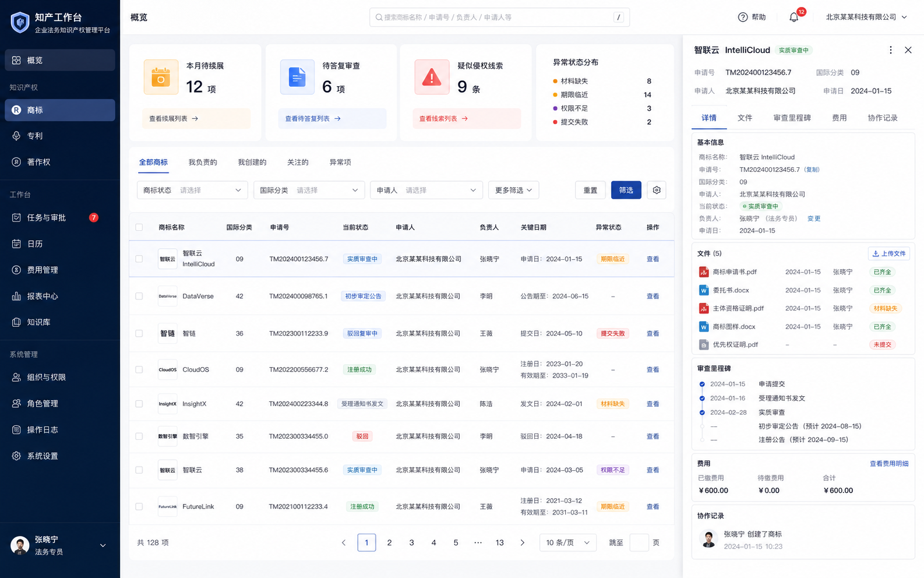The width and height of the screenshot is (924, 578).
Task: View 操作日志 from the sidebar
Action: click(60, 429)
